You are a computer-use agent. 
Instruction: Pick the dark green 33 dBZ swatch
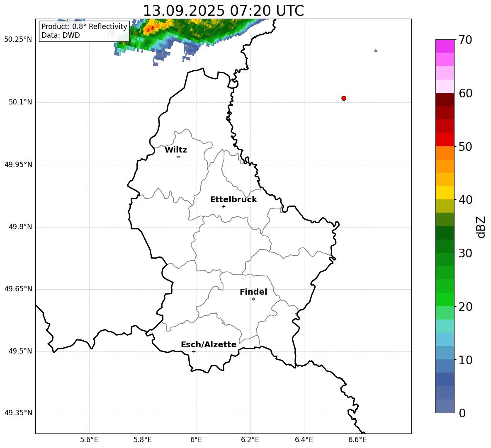445,233
